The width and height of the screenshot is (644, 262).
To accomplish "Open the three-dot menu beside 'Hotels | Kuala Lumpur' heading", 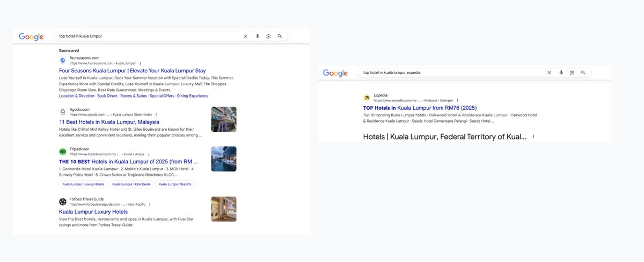I will pos(533,137).
